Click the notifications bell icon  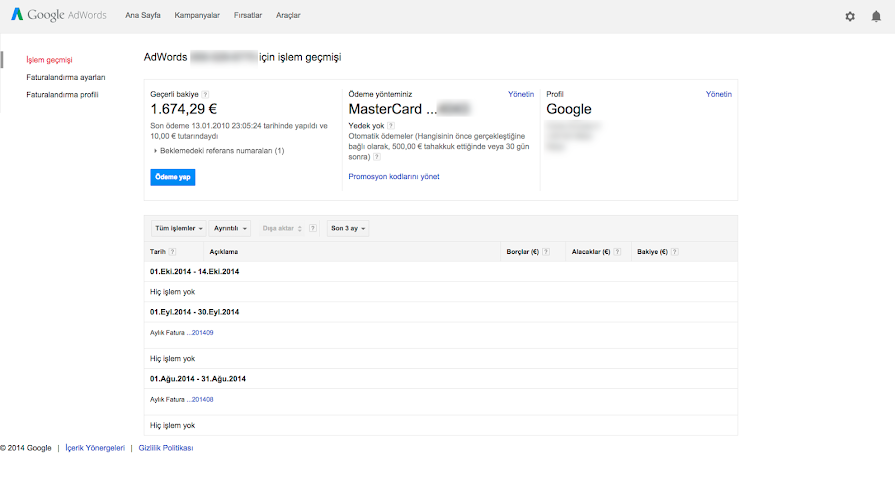point(876,16)
